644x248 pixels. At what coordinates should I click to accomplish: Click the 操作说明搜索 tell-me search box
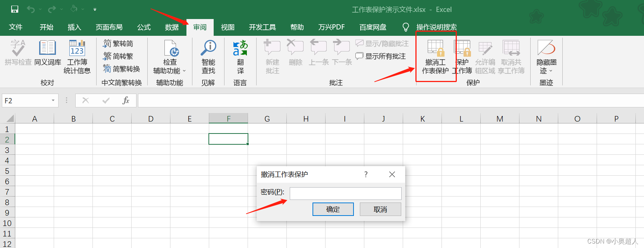(436, 27)
